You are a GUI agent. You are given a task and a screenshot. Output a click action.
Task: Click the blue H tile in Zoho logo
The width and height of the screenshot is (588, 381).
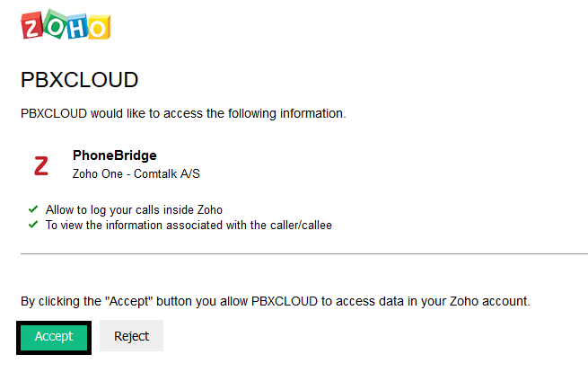click(x=75, y=25)
